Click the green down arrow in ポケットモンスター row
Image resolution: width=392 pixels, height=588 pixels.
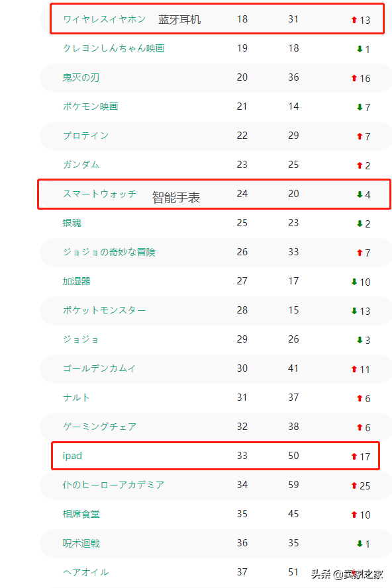point(354,311)
